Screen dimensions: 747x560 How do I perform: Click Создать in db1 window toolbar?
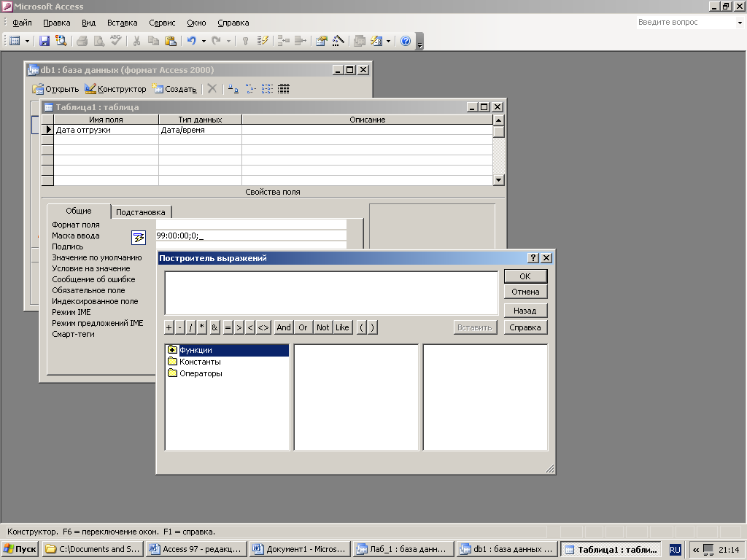174,89
